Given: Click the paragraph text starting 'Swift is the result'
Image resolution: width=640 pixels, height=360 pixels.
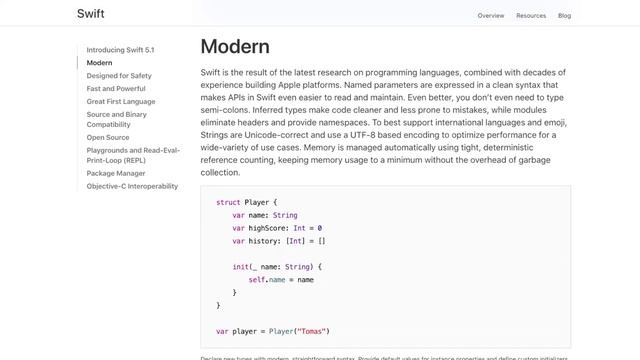Looking at the screenshot, I should (385, 122).
